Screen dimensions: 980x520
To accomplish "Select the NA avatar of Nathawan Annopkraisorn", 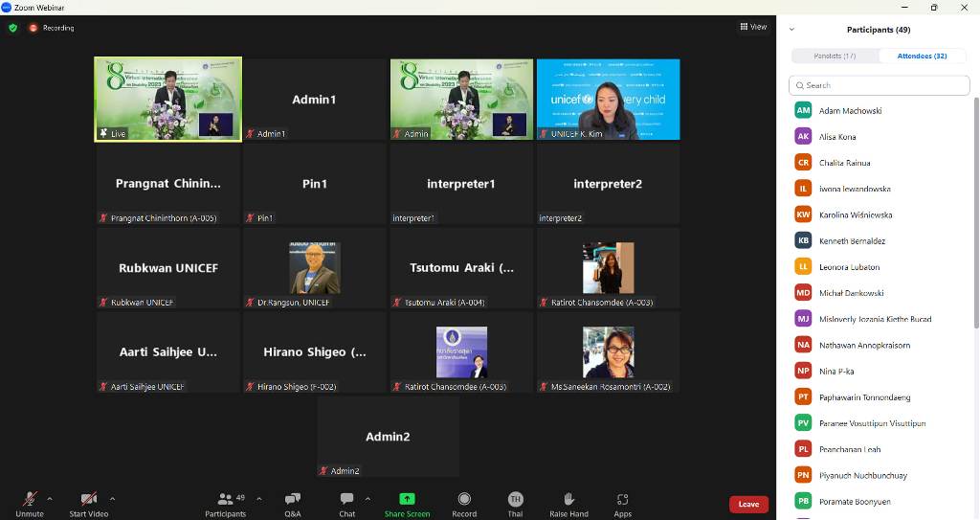I will pyautogui.click(x=803, y=345).
